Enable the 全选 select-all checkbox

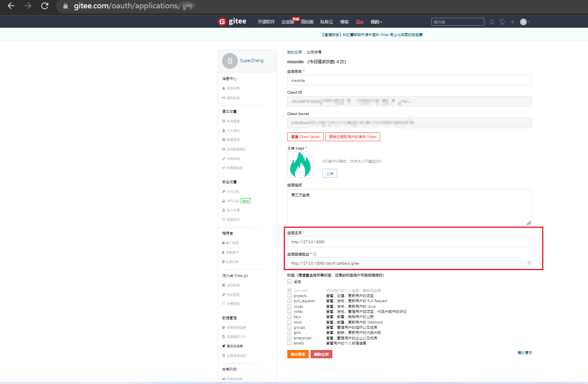click(290, 282)
